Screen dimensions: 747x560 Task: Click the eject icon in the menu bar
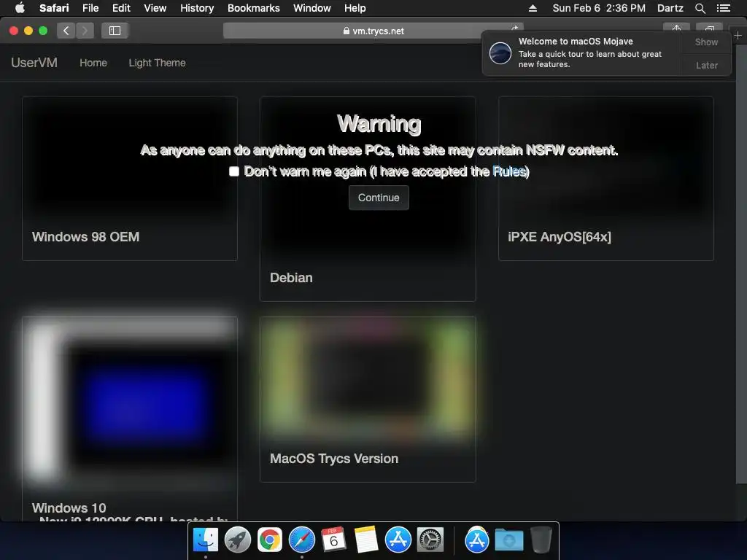tap(533, 8)
